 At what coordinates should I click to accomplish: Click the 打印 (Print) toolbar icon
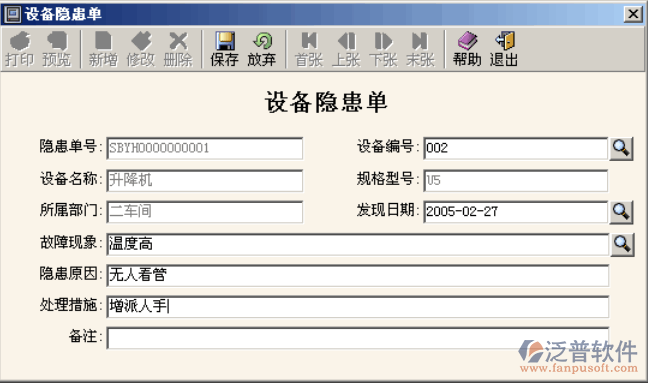(x=19, y=49)
